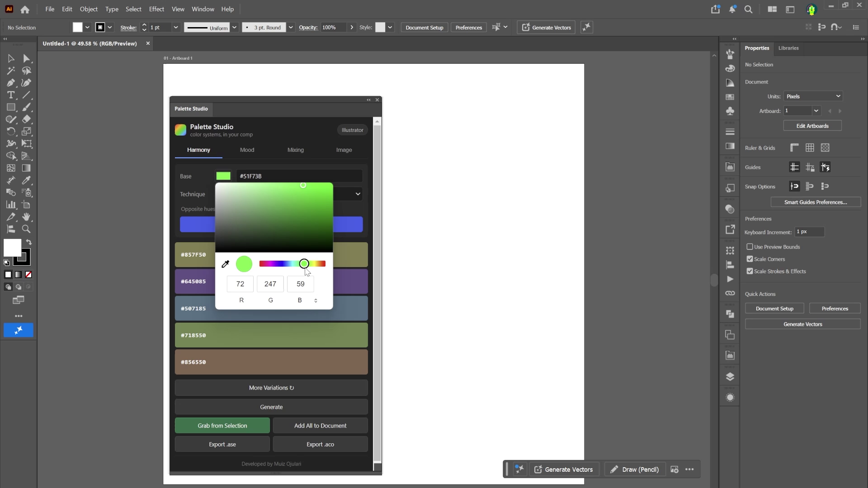Click the transparency grid icon
868x488 pixels.
[825, 148]
